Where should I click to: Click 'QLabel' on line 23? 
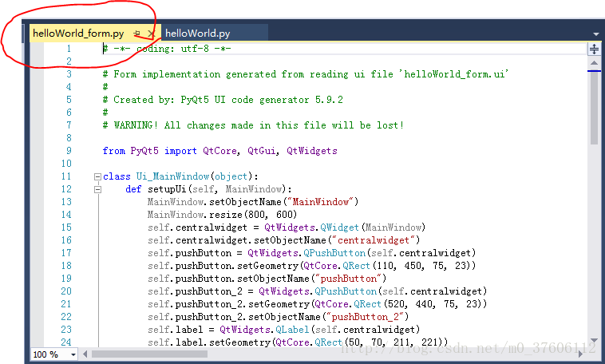[292, 329]
